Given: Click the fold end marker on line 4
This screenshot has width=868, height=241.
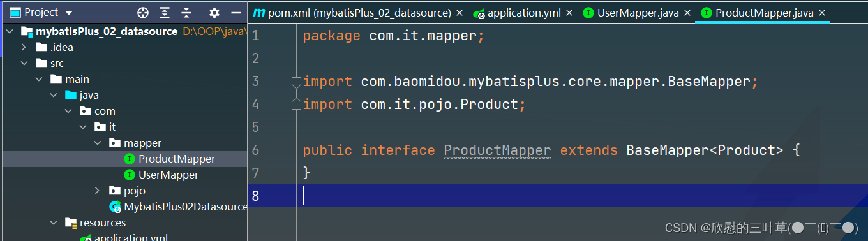Looking at the screenshot, I should [x=296, y=104].
